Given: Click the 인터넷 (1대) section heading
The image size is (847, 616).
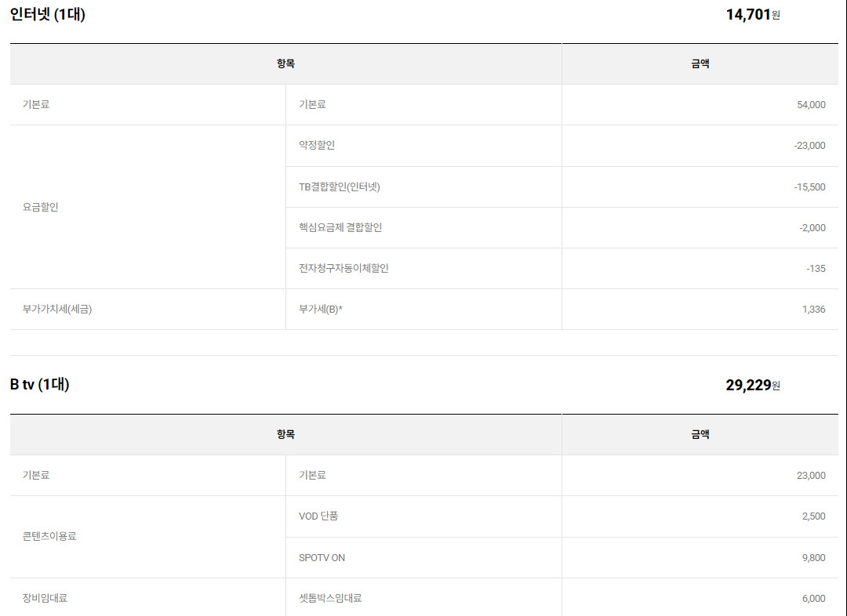Looking at the screenshot, I should (48, 14).
